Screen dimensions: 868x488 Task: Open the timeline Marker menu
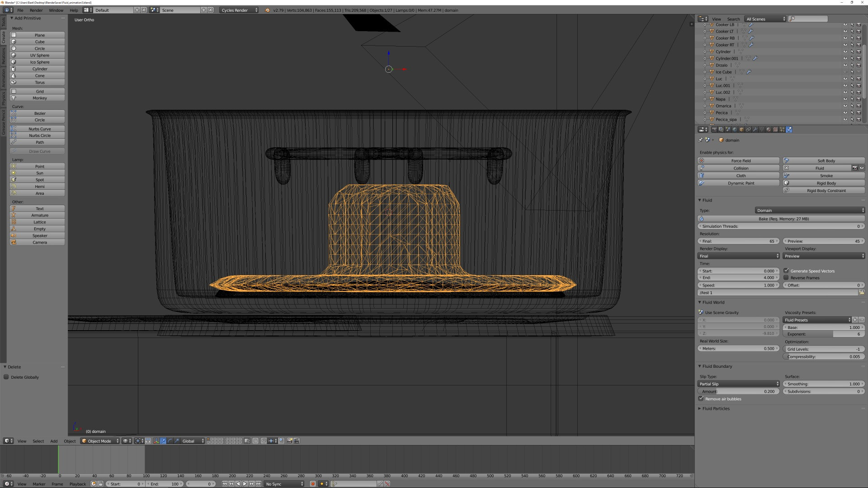pos(39,484)
